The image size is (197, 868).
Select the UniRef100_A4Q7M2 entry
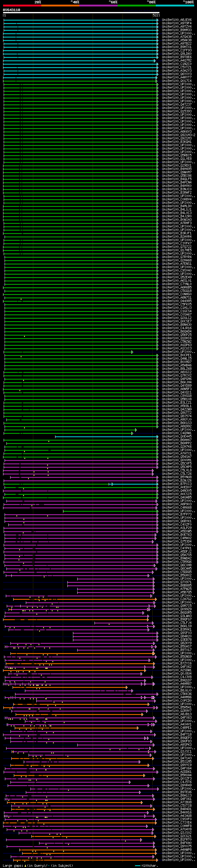pos(177,60)
